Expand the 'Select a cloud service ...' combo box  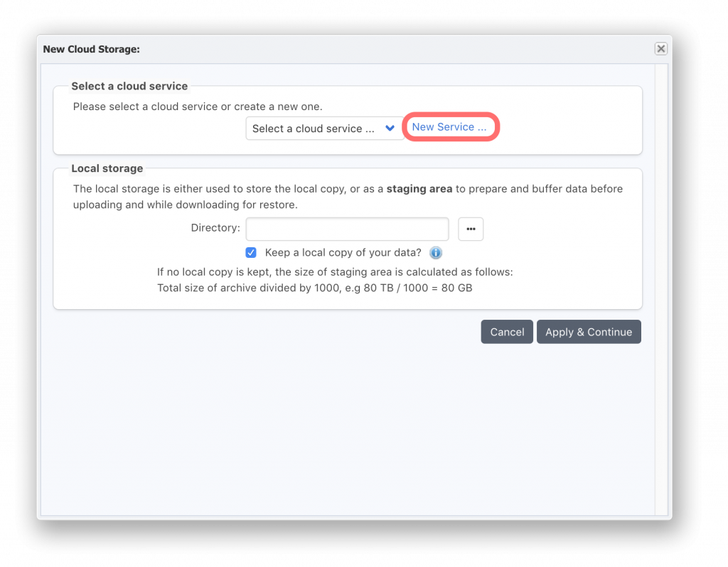coord(324,128)
